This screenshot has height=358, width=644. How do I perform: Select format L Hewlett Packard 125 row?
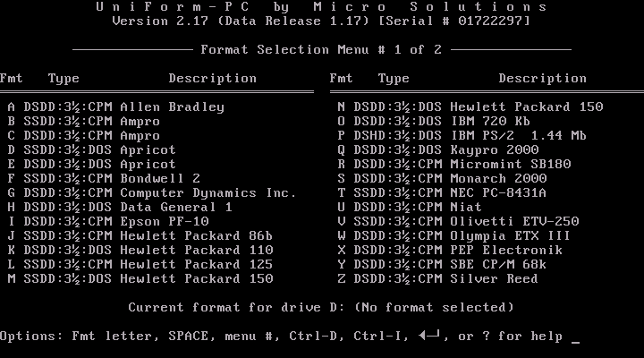140,264
